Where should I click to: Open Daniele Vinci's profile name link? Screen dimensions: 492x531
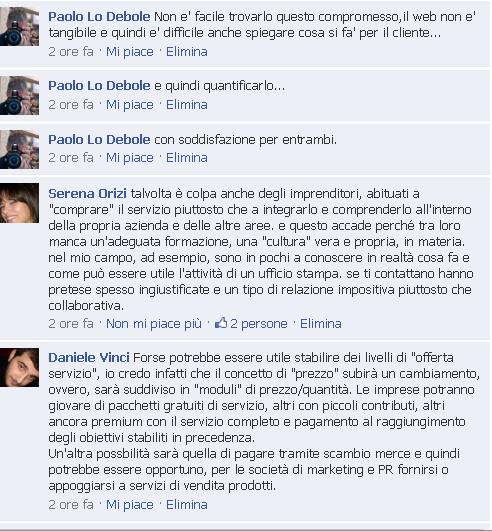(89, 358)
